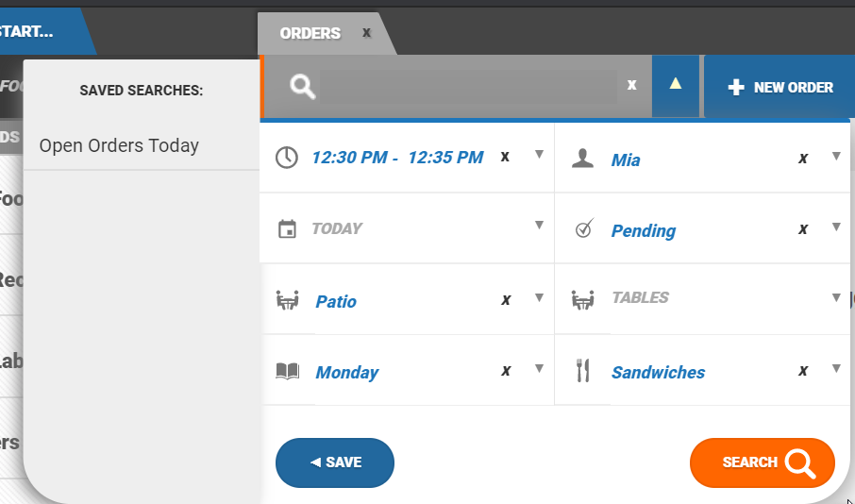Click the person icon beside Mia

click(x=583, y=159)
